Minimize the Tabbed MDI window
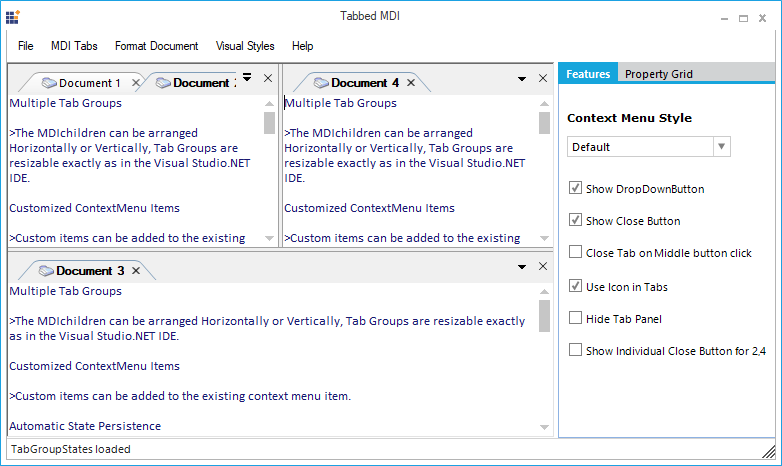The height and width of the screenshot is (466, 782). [x=724, y=18]
